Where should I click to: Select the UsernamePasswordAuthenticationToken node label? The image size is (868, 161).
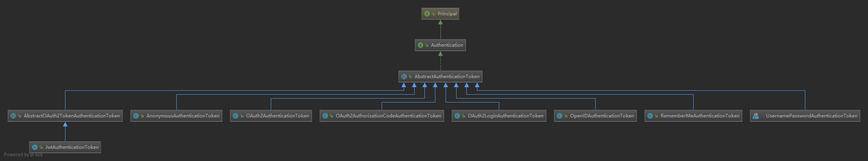[x=812, y=116]
